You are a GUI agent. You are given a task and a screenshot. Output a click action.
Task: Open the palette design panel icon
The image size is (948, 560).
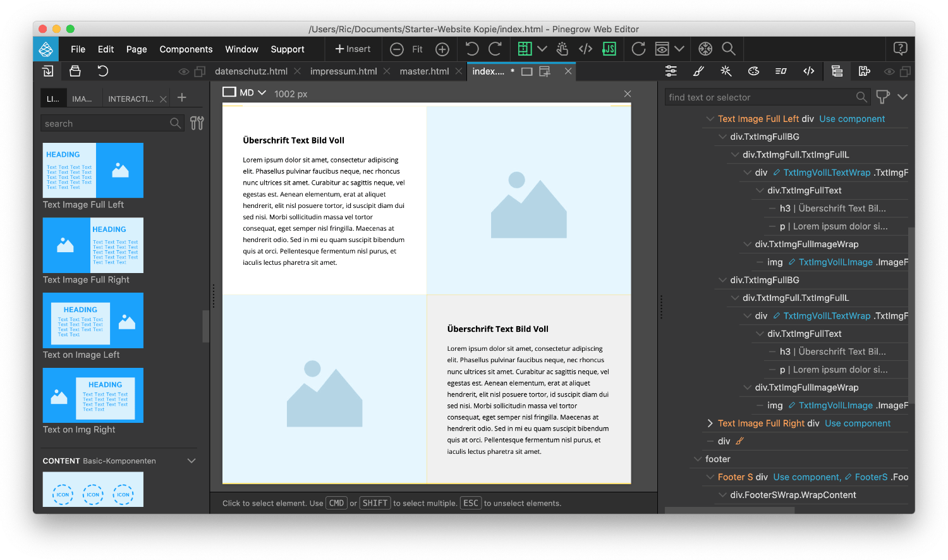pos(753,71)
